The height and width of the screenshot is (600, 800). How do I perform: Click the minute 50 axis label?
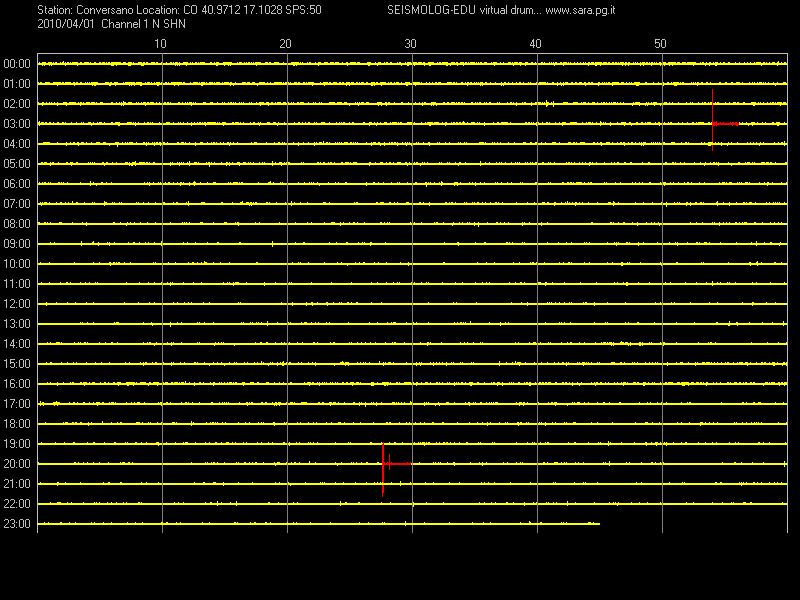coord(660,44)
